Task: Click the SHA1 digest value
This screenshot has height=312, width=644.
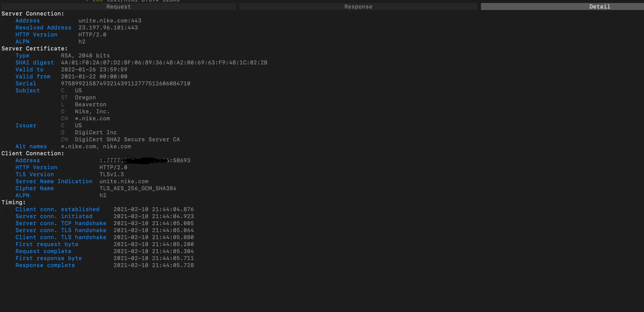Action: pyautogui.click(x=164, y=63)
